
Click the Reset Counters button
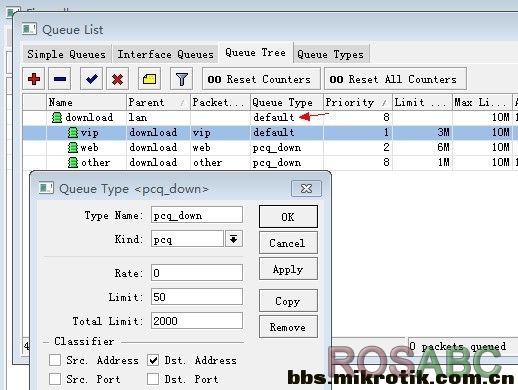(261, 79)
